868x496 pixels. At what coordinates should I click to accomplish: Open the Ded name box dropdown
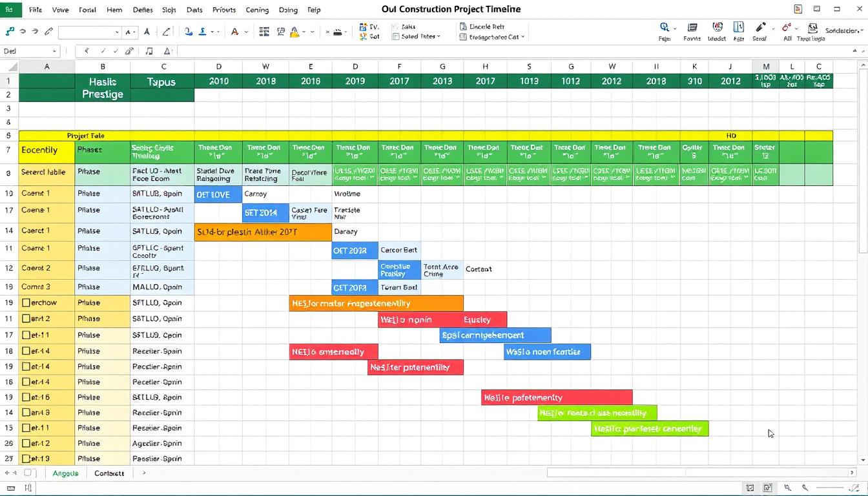tap(54, 51)
